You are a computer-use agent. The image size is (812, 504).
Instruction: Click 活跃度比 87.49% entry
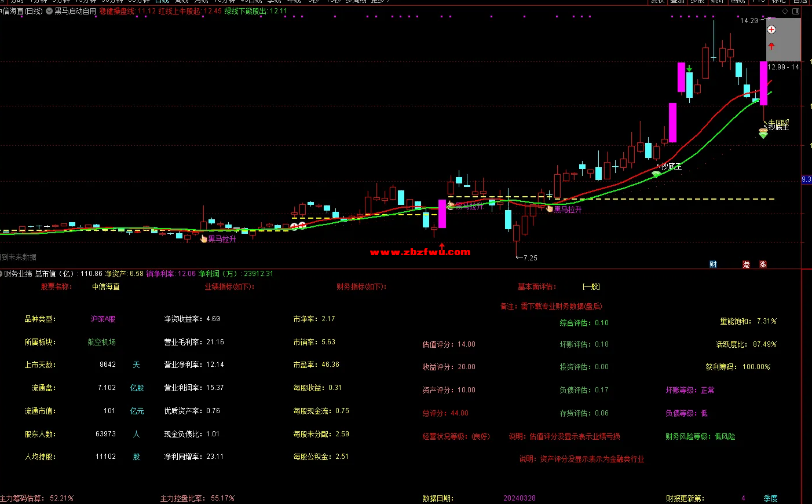747,344
